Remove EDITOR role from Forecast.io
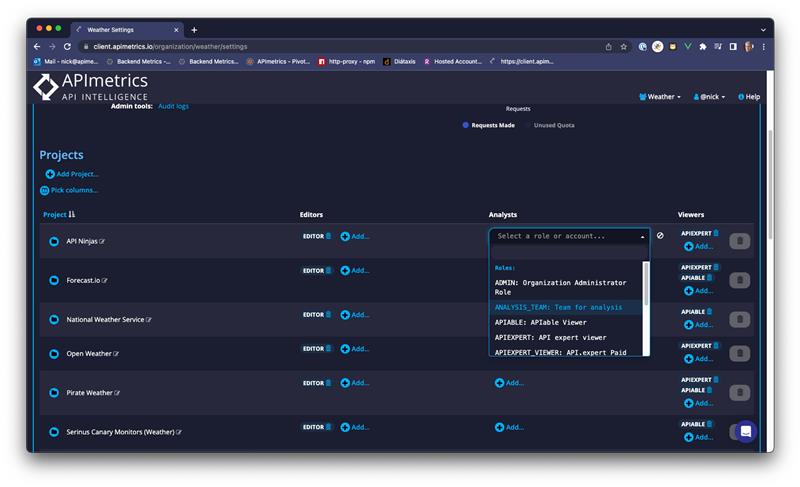This screenshot has height=487, width=800. [329, 270]
